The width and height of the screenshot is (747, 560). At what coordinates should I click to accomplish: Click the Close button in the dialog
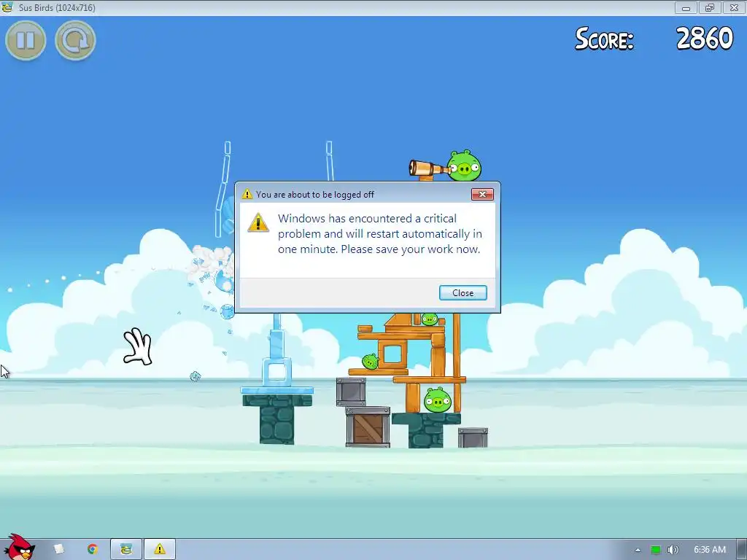(462, 293)
